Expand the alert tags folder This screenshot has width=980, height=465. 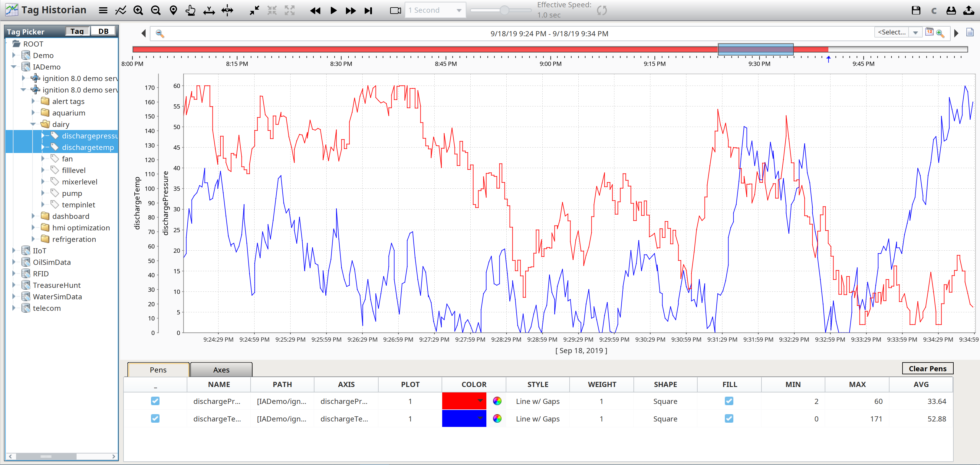[33, 101]
